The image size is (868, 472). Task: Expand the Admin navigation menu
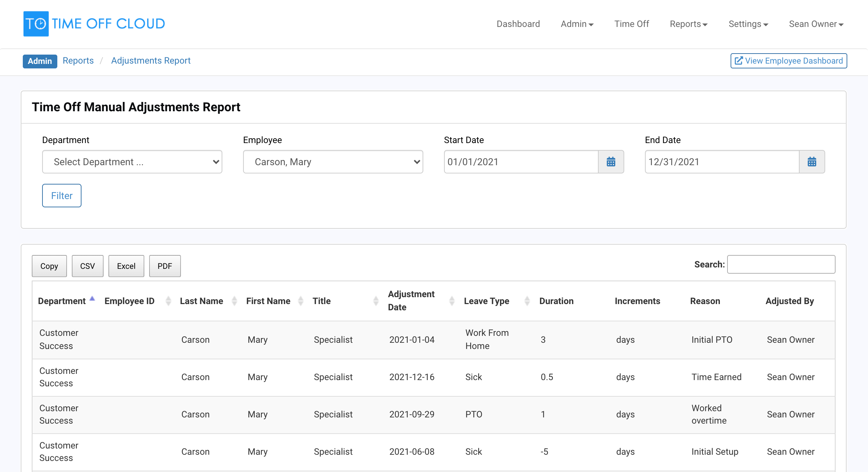577,24
